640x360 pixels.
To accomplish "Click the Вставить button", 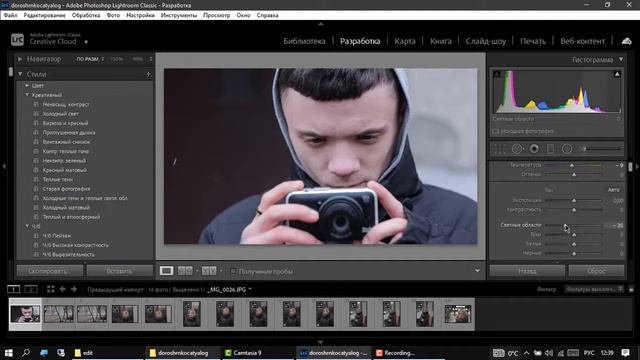I will 119,271.
